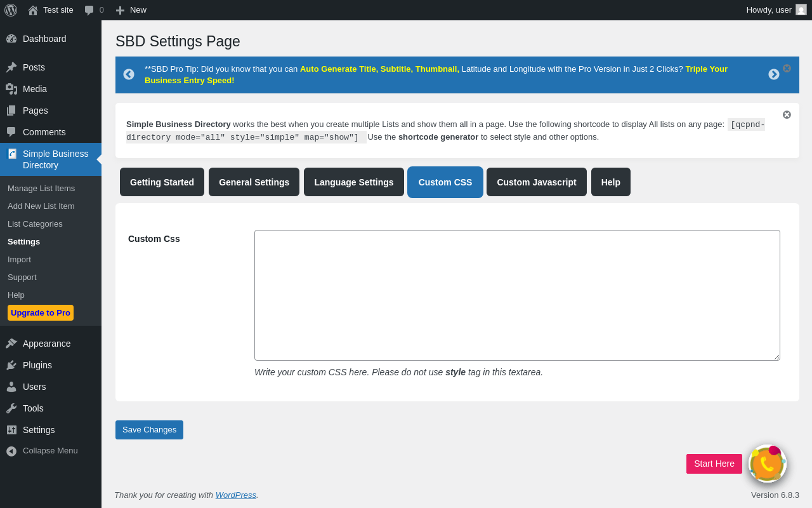
Task: Switch to the Getting Started tab
Action: (162, 182)
